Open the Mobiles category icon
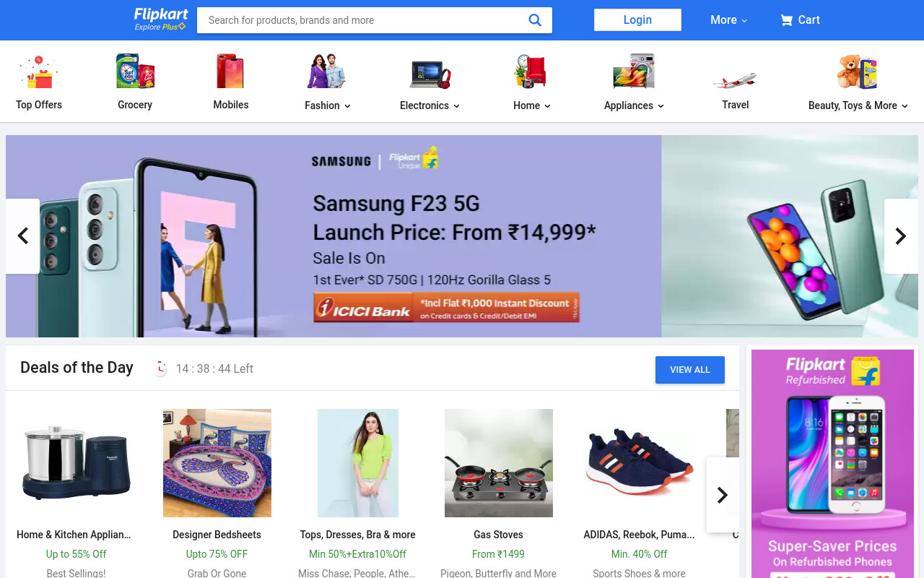Image resolution: width=924 pixels, height=578 pixels. pos(231,72)
